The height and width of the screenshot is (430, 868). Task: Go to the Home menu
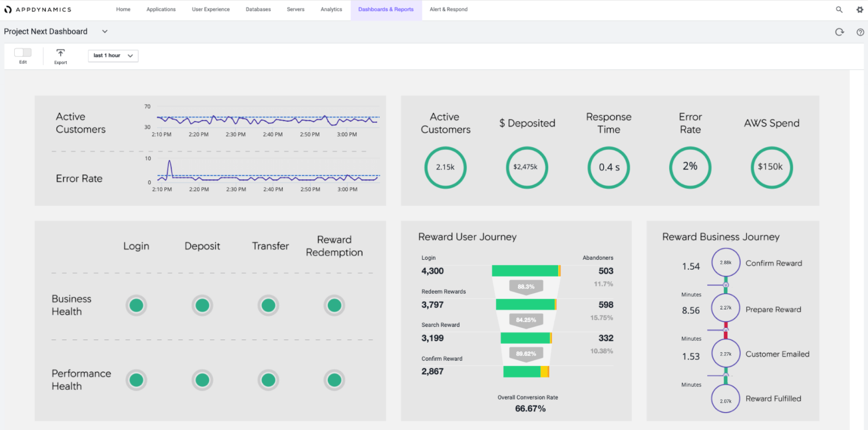(x=123, y=10)
